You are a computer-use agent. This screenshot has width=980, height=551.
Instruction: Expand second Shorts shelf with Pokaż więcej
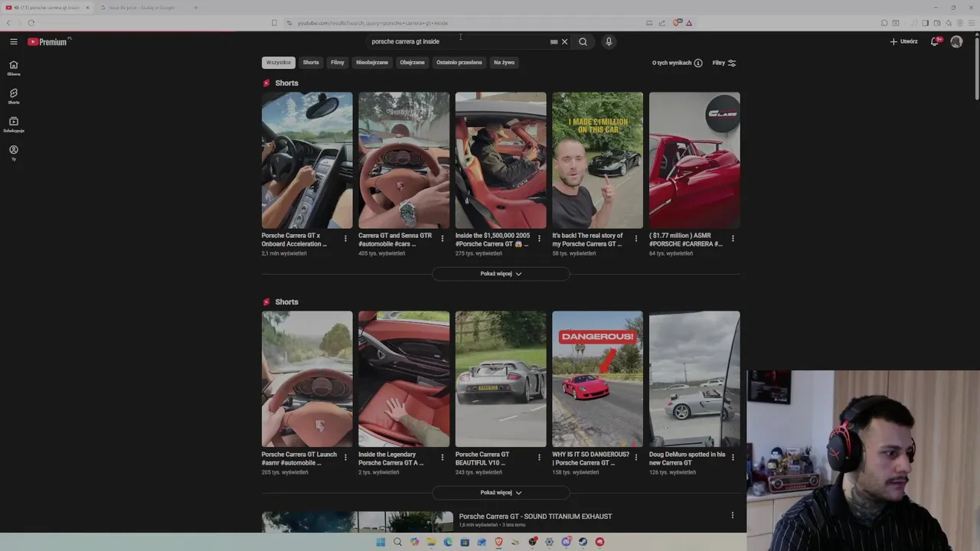[501, 493]
